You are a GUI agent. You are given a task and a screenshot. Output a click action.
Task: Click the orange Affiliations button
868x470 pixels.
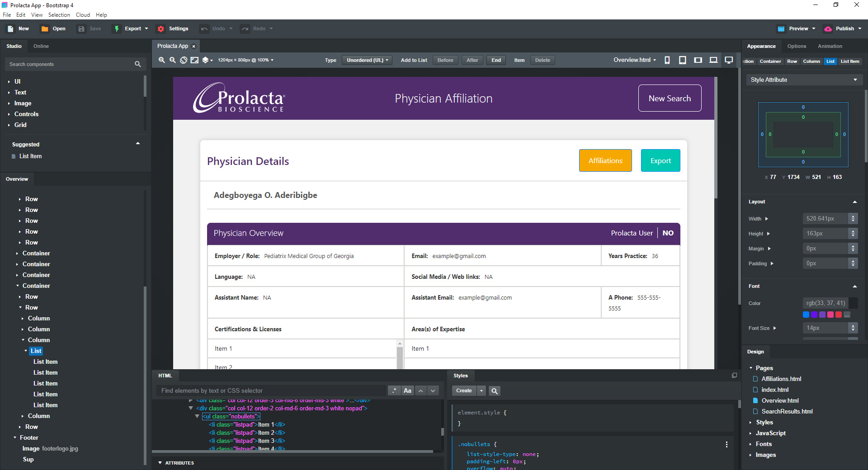(605, 160)
